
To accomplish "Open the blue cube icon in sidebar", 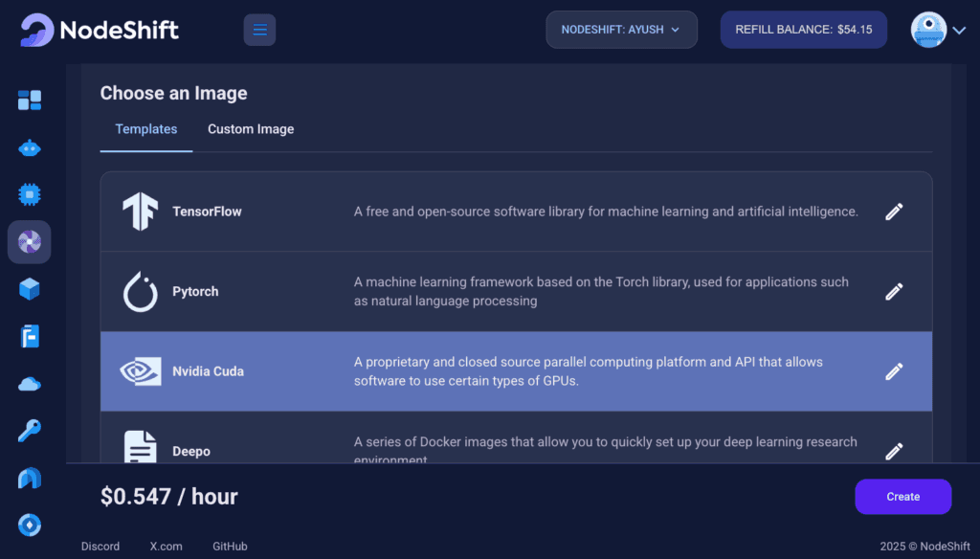I will [x=30, y=289].
